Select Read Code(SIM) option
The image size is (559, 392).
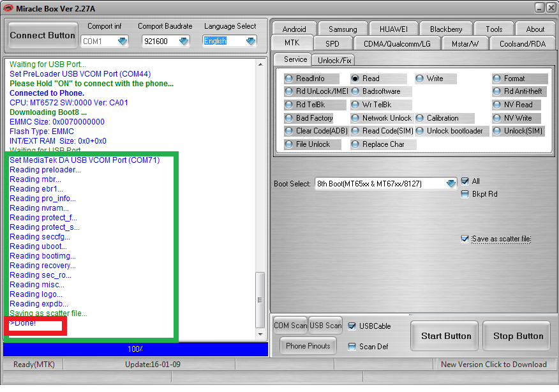point(382,131)
